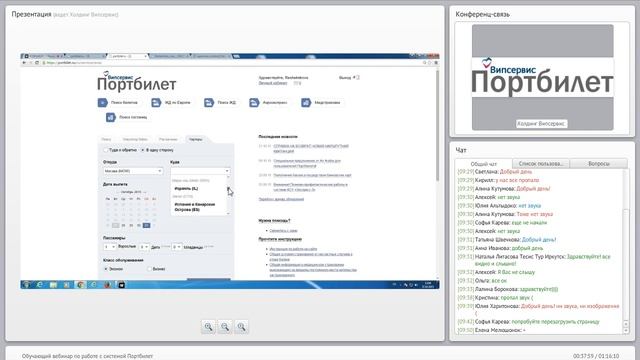Go to previous month in the calendar
The height and width of the screenshot is (360, 640).
tap(118, 192)
